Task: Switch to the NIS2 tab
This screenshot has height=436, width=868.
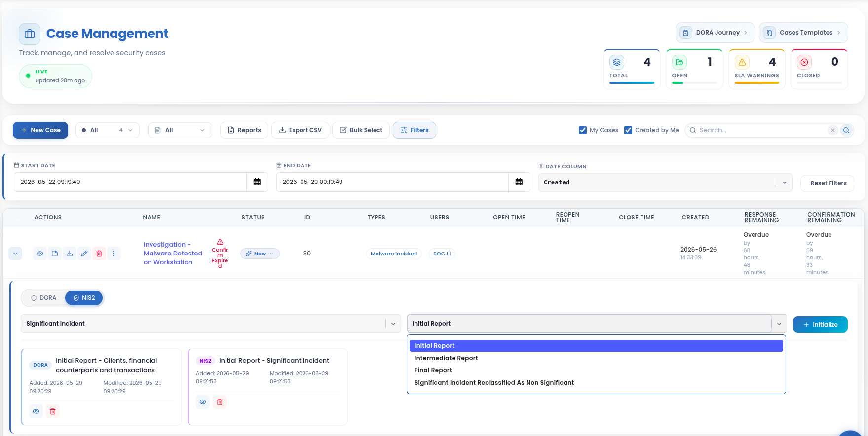Action: pos(84,298)
